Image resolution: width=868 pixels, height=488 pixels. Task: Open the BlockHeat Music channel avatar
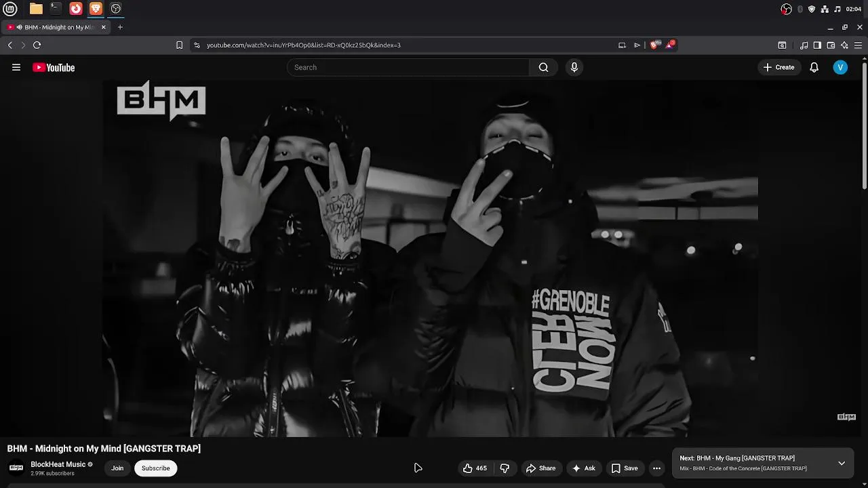pyautogui.click(x=16, y=468)
